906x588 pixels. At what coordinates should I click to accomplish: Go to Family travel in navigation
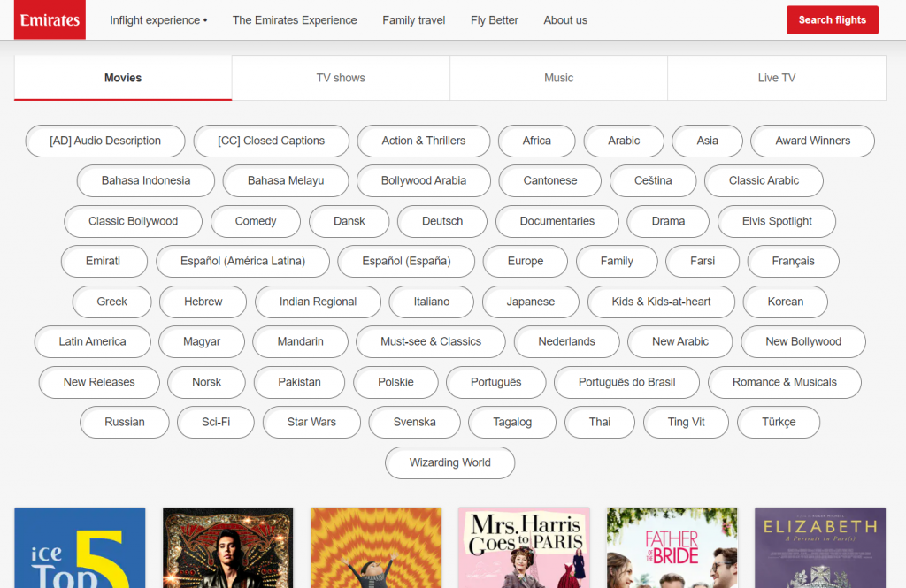coord(414,20)
